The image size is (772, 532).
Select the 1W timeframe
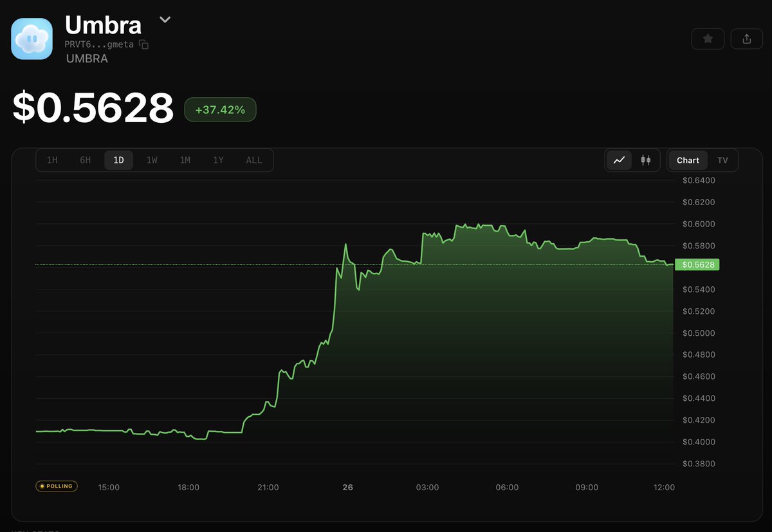click(152, 160)
